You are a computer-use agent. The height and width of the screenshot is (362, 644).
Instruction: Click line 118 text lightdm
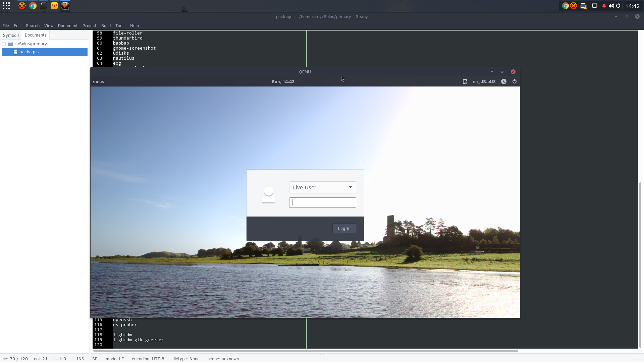coord(122,335)
